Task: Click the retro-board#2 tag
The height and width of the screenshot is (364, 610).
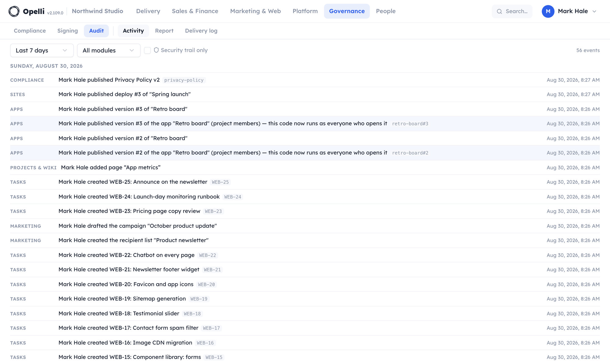Action: coord(410,153)
